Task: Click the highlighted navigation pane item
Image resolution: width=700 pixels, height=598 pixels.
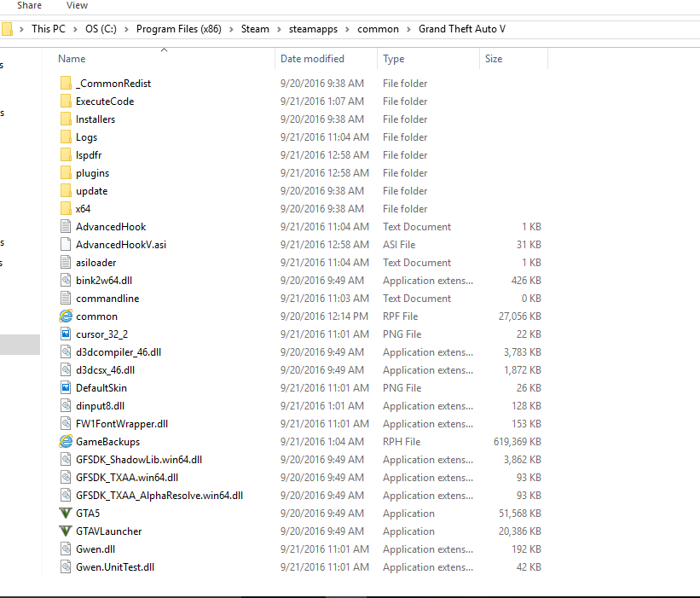Action: tap(20, 345)
